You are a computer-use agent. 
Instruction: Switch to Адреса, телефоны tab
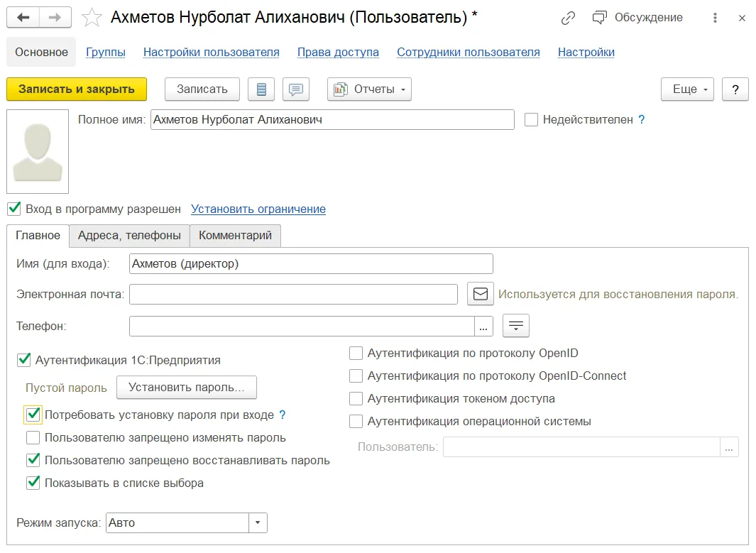(129, 235)
